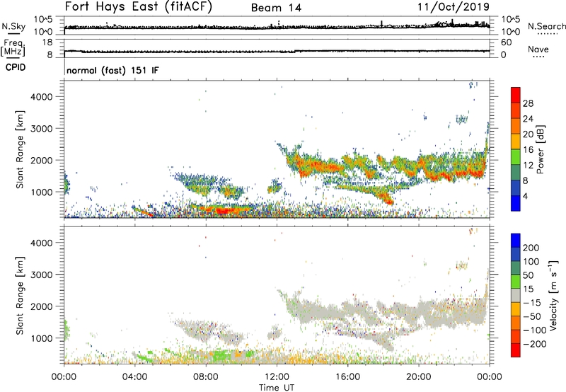Click the "Power [dB]" colorbar title
Screen dimensions: 566x392
pos(541,149)
